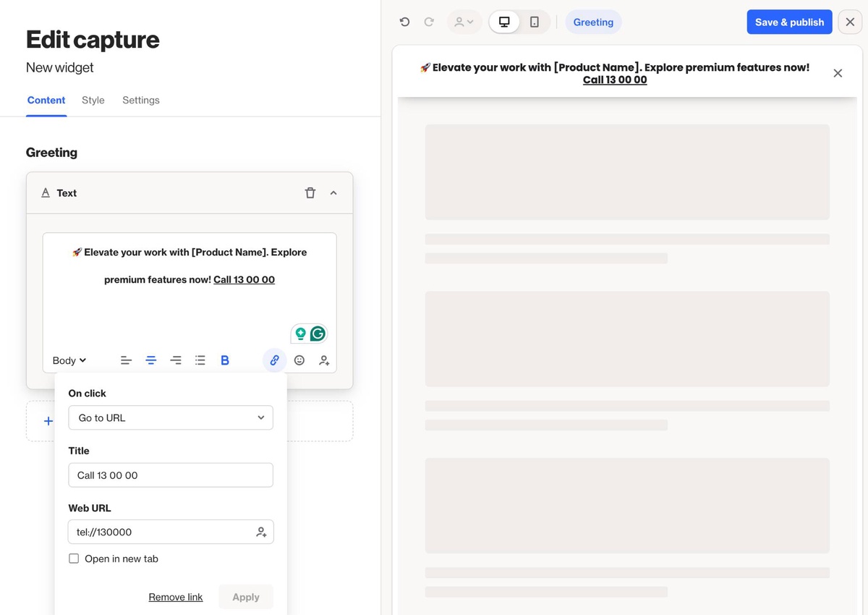The width and height of the screenshot is (868, 615).
Task: Delete the Text block
Action: point(310,192)
